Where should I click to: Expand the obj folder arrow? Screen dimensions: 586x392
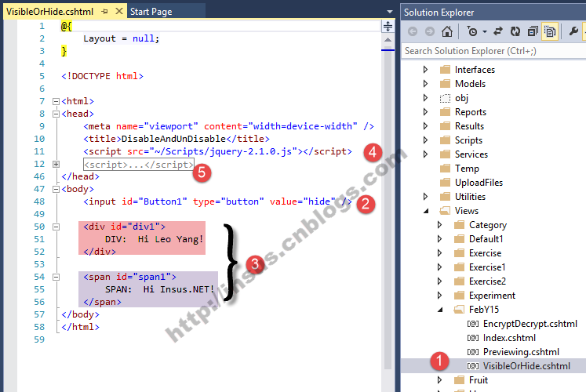pyautogui.click(x=425, y=98)
